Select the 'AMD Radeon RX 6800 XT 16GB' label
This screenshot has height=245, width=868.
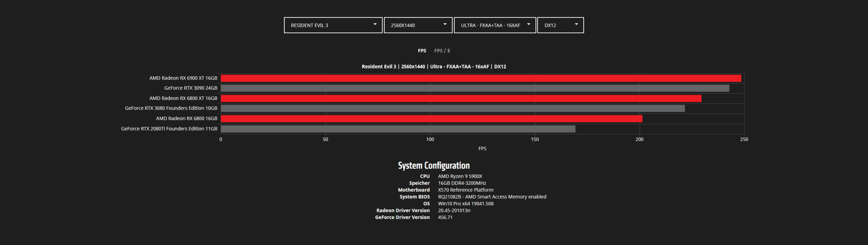tap(183, 98)
